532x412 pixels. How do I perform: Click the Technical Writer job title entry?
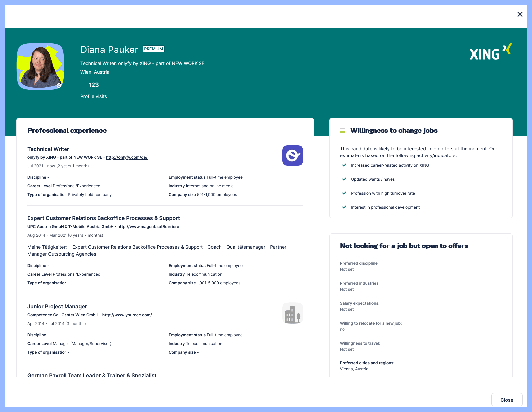48,149
